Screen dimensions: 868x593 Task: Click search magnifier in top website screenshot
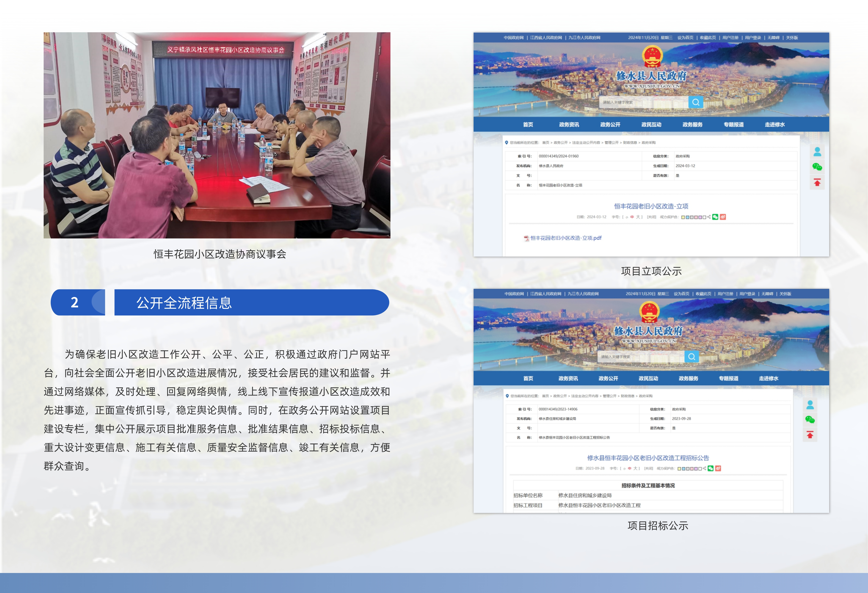(695, 102)
